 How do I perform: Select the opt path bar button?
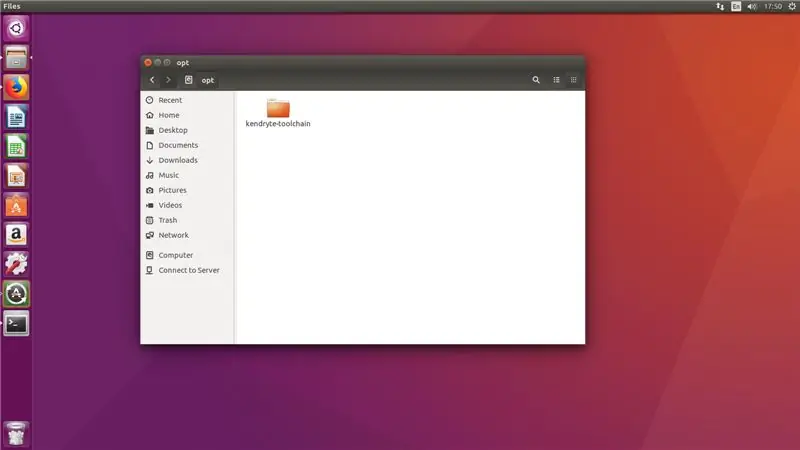pyautogui.click(x=208, y=80)
